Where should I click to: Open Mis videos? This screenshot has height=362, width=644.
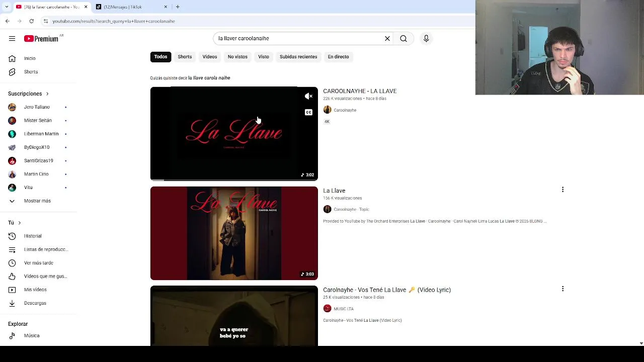pyautogui.click(x=35, y=290)
